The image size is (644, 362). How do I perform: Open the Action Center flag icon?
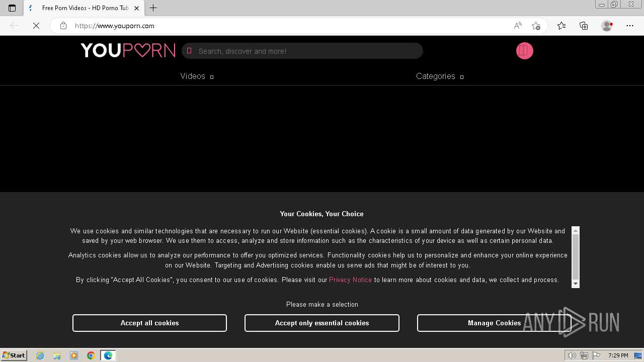596,355
